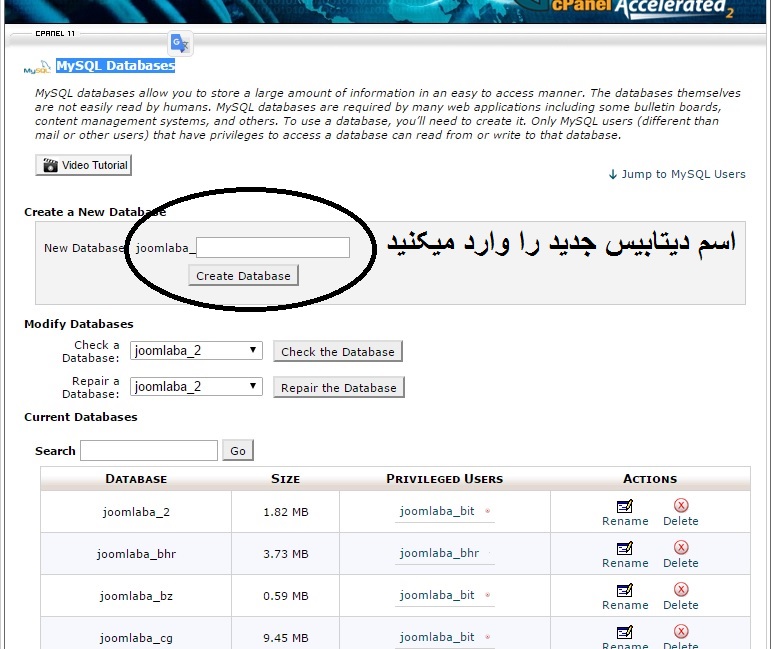Click the Delete icon for joomlaba_bz
Viewport: 771px width, 649px height.
[681, 590]
